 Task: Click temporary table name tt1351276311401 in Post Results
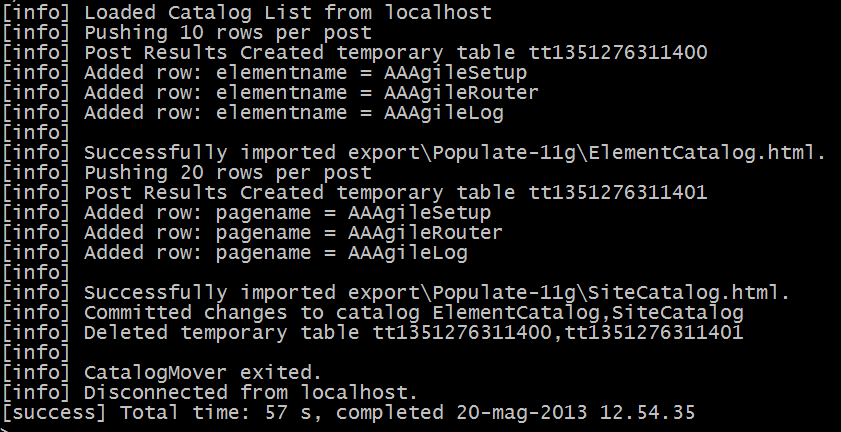pos(618,193)
